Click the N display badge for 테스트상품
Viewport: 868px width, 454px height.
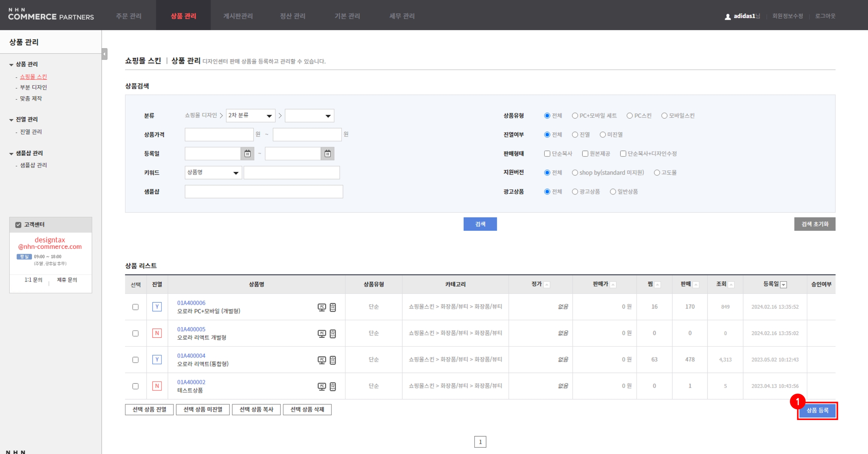tap(157, 386)
